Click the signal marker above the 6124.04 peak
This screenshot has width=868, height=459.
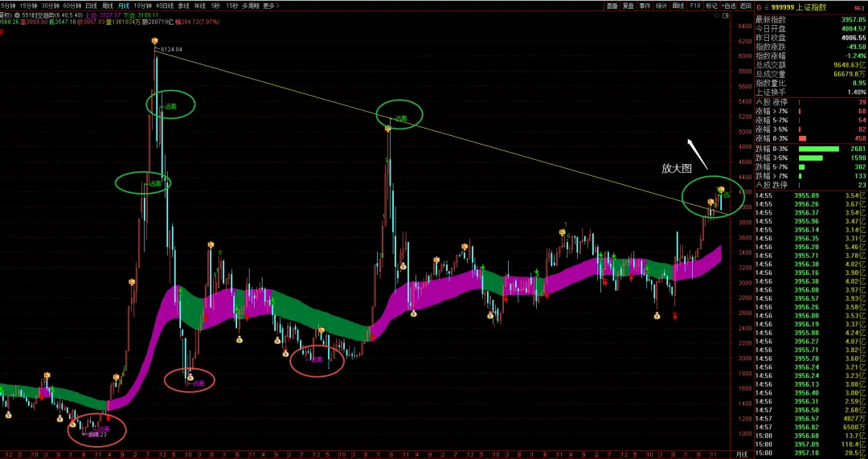(156, 40)
